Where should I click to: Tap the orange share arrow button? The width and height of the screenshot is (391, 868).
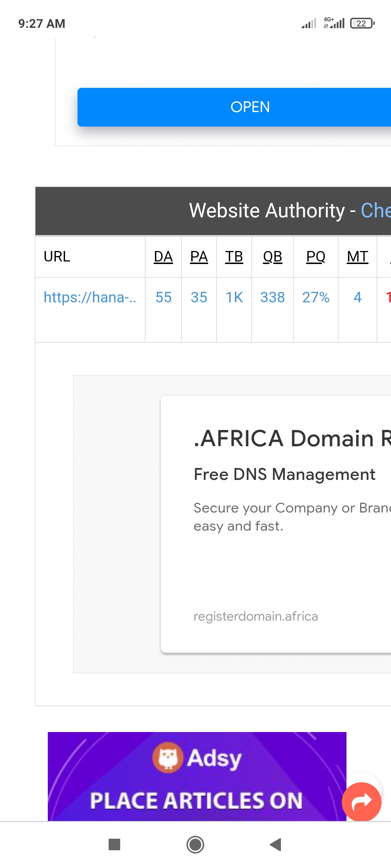(361, 801)
